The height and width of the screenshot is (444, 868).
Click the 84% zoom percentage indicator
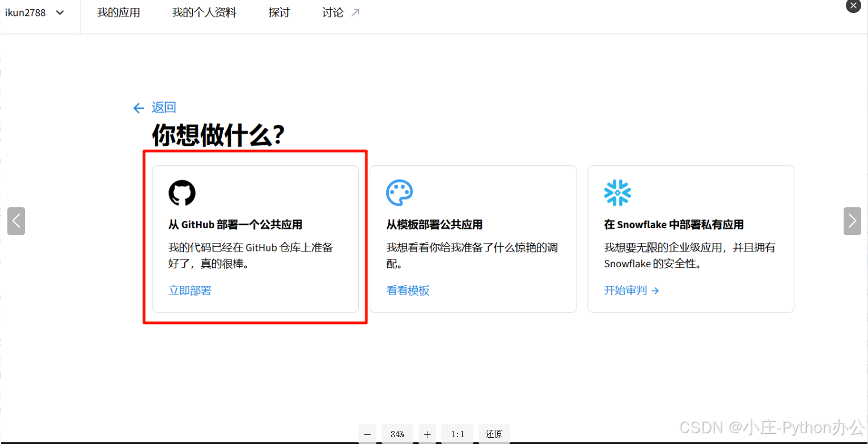397,434
